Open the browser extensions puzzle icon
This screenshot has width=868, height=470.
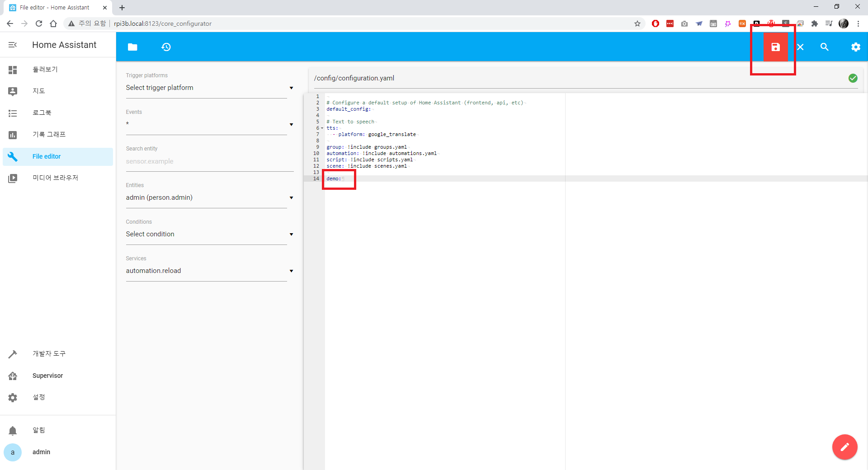pos(815,23)
